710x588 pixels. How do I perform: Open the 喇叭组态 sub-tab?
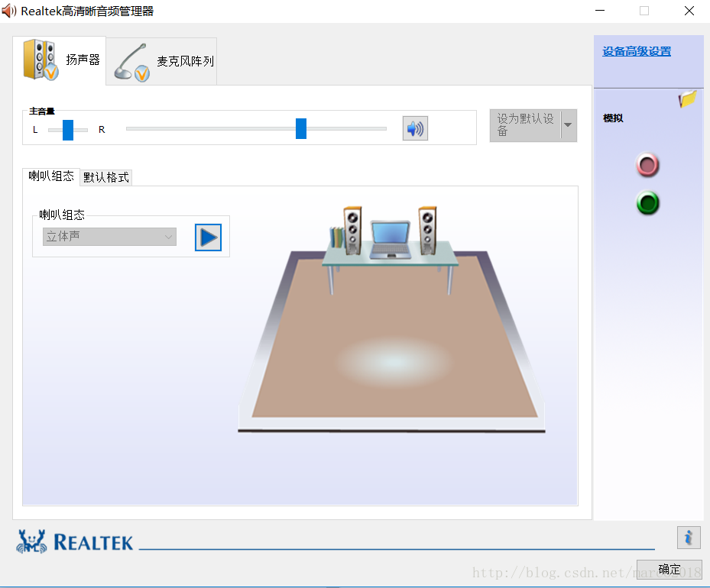coord(51,176)
